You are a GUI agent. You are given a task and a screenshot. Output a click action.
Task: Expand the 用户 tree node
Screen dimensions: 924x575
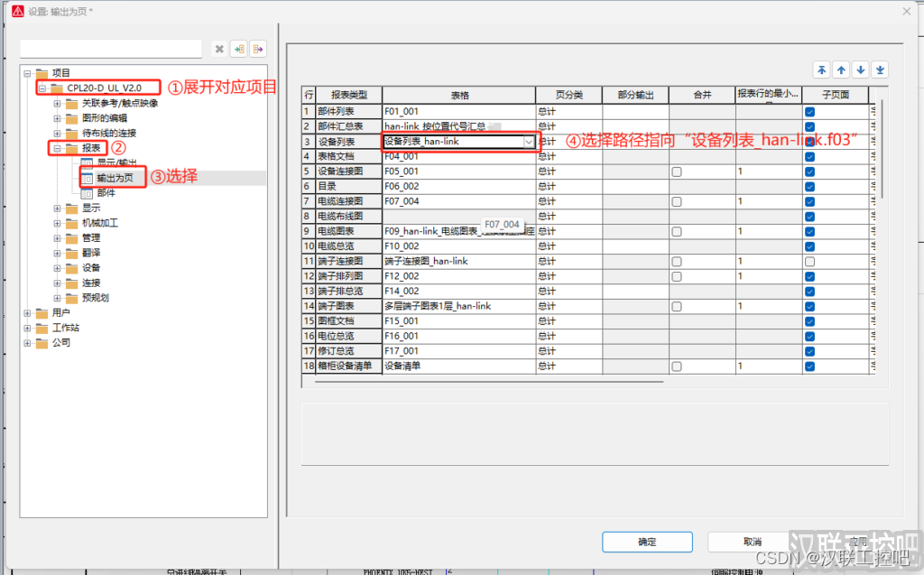point(27,312)
